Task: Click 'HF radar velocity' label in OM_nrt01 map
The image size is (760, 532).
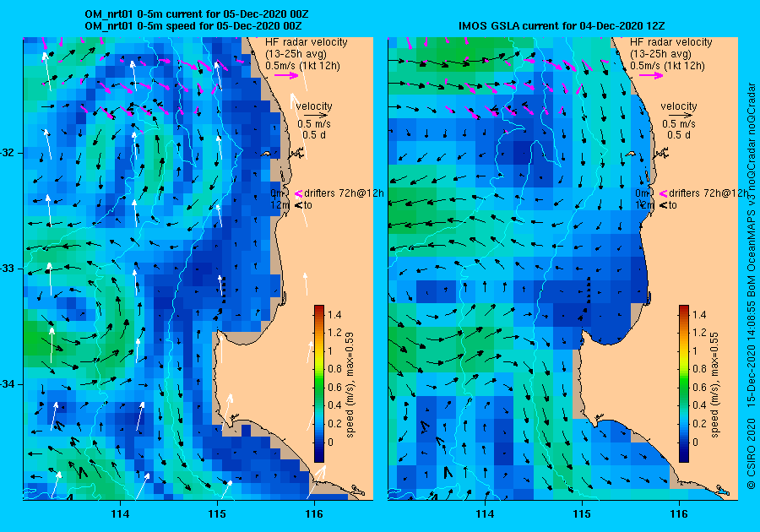Action: tap(307, 42)
